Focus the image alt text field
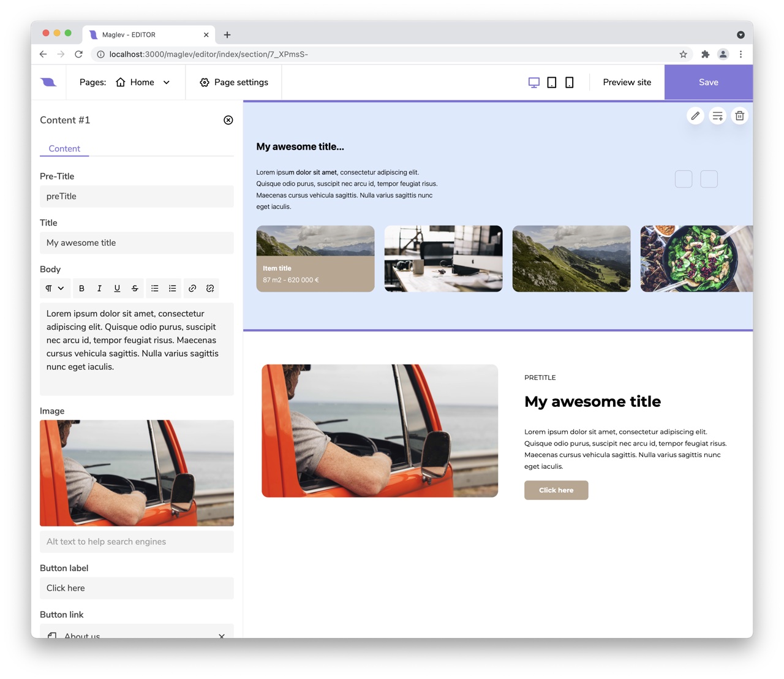 (x=137, y=542)
